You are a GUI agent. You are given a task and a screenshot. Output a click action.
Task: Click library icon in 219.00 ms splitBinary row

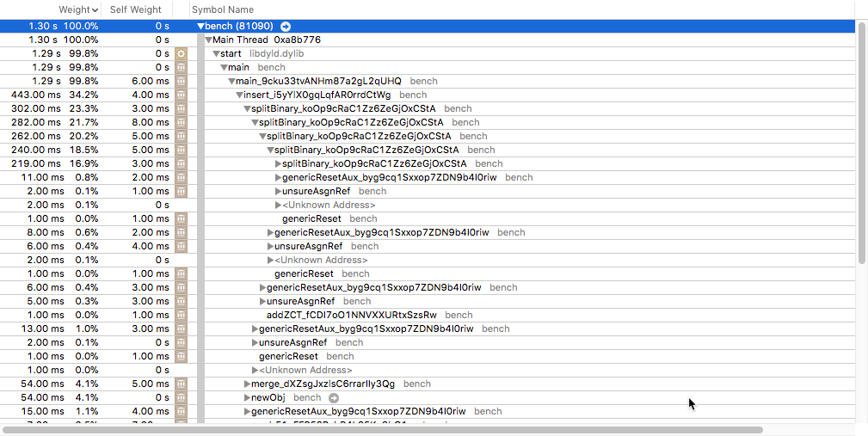181,163
